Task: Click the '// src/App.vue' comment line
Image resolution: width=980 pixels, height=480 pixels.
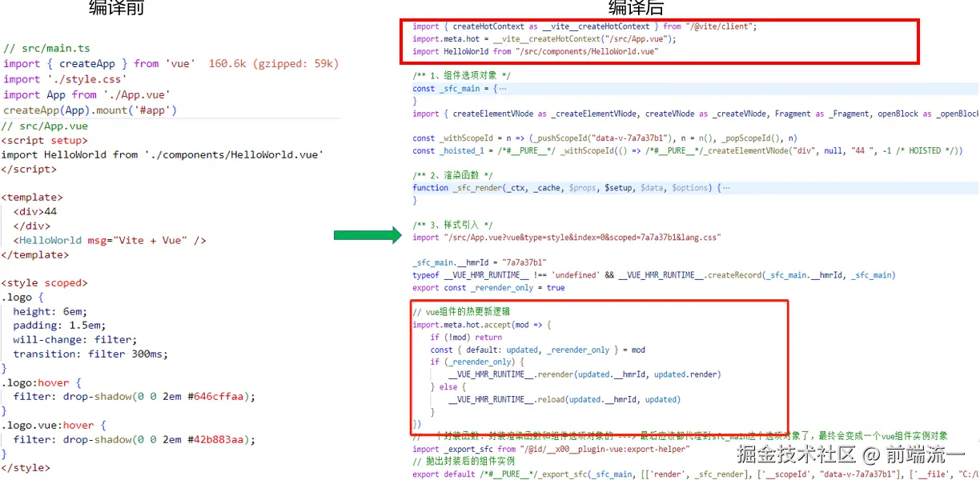Action: 45,126
